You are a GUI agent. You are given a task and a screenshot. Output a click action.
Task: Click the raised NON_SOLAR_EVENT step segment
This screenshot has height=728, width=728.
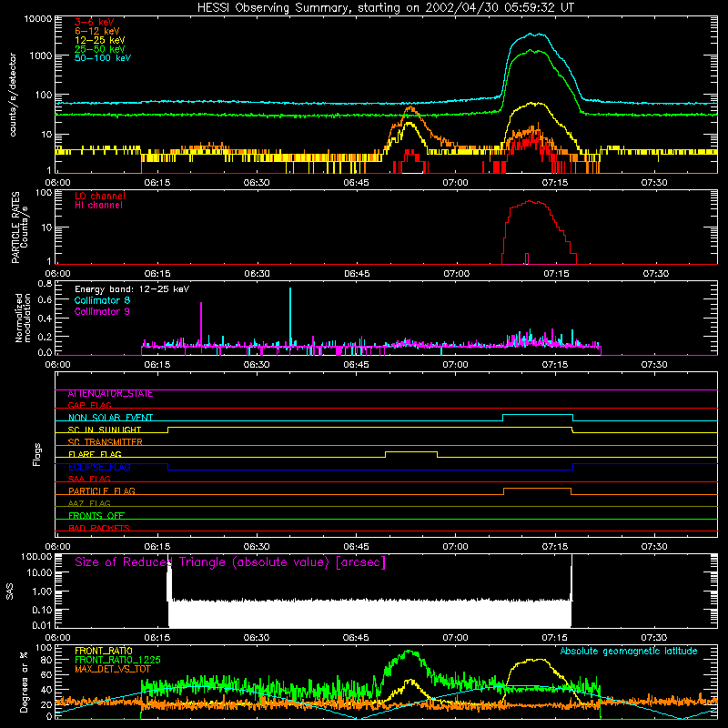(538, 415)
